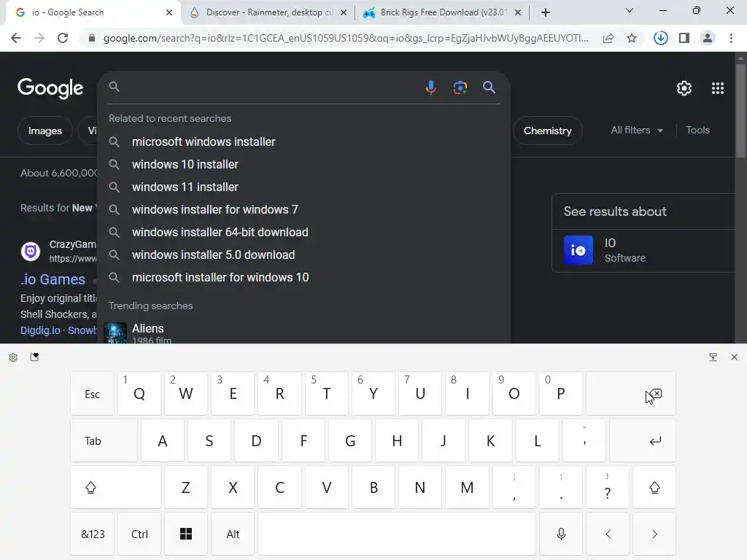
Task: Open the IO Software result card
Action: pyautogui.click(x=644, y=250)
